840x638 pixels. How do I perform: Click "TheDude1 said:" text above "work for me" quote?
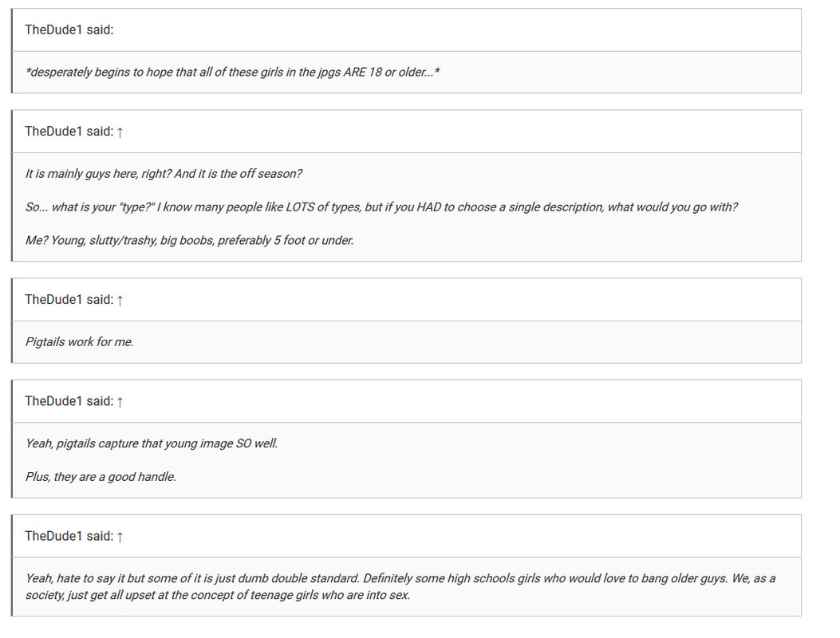69,300
